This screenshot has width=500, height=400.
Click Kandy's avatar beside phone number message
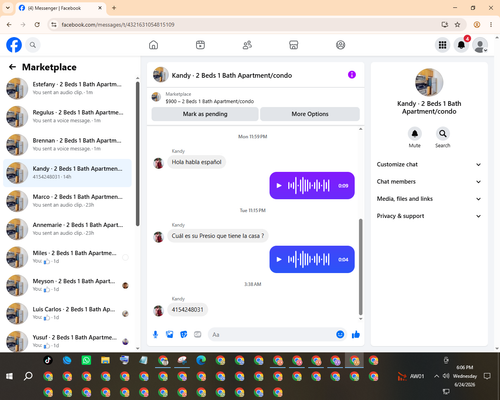click(159, 310)
